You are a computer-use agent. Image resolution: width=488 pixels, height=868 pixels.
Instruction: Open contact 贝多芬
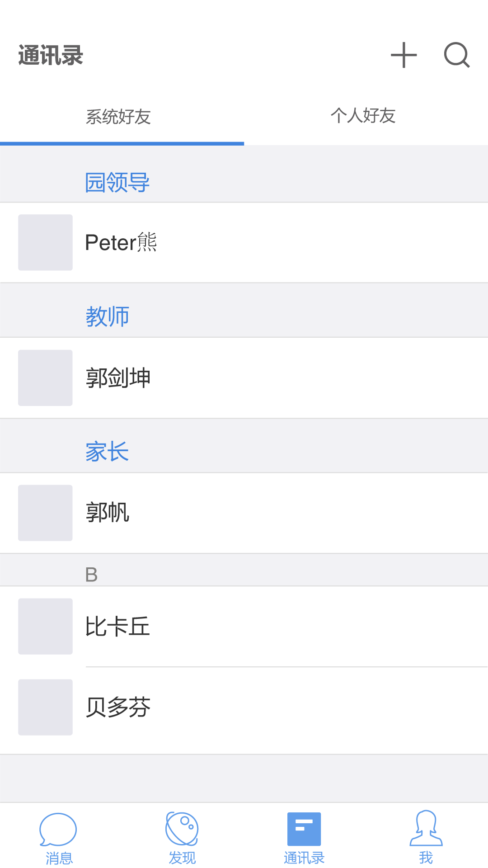(x=118, y=707)
